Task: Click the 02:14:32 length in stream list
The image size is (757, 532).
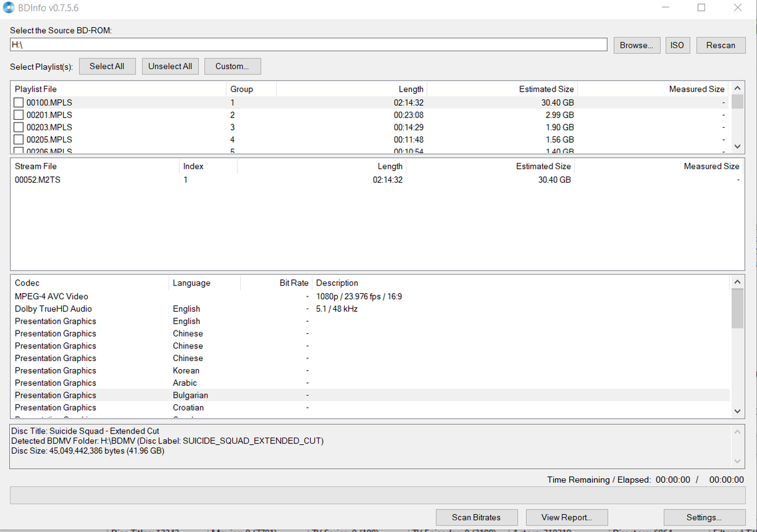Action: (x=387, y=180)
